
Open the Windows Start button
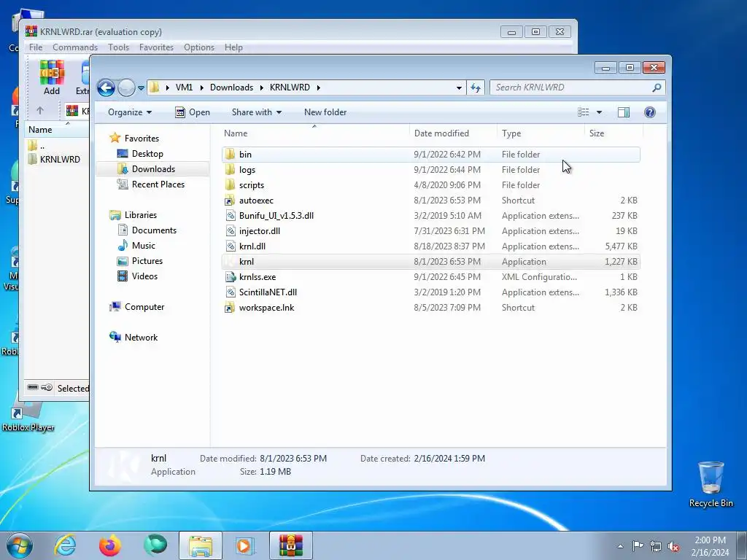(x=20, y=545)
